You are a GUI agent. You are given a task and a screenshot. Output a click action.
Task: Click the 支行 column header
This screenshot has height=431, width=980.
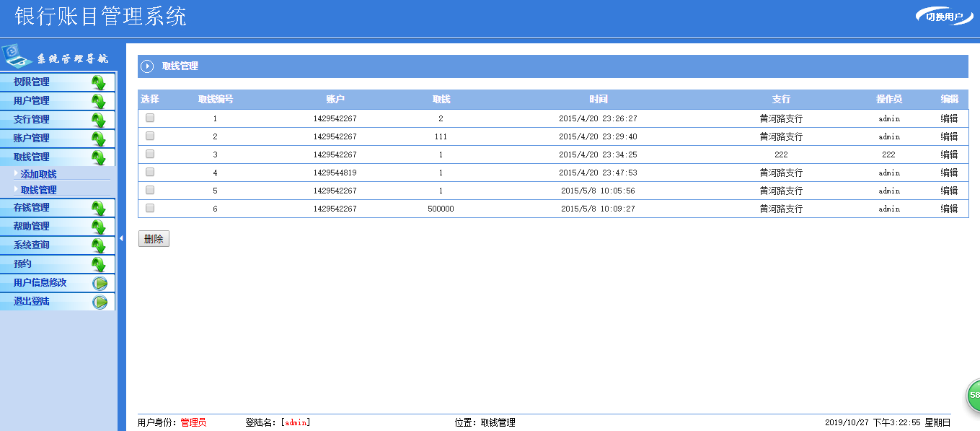click(x=781, y=99)
